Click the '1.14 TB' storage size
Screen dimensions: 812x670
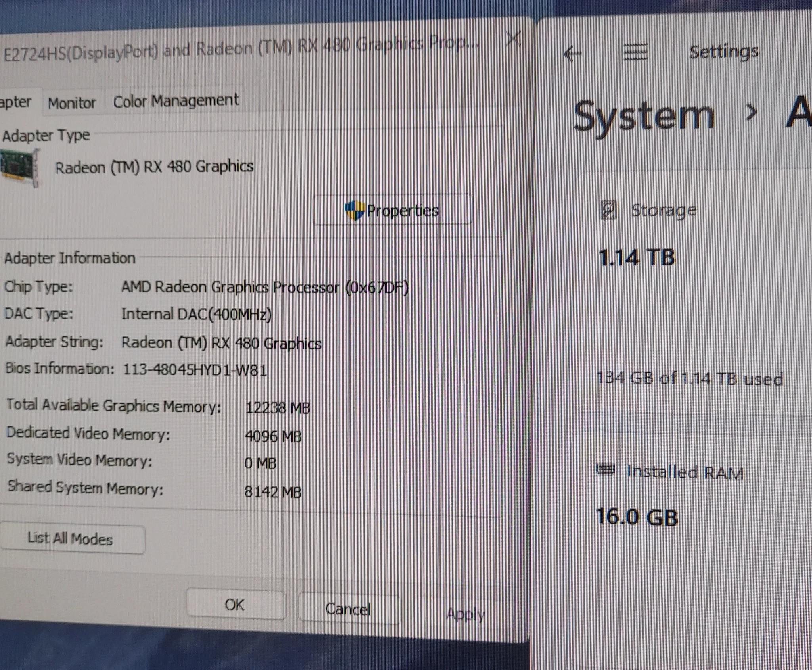click(x=637, y=257)
